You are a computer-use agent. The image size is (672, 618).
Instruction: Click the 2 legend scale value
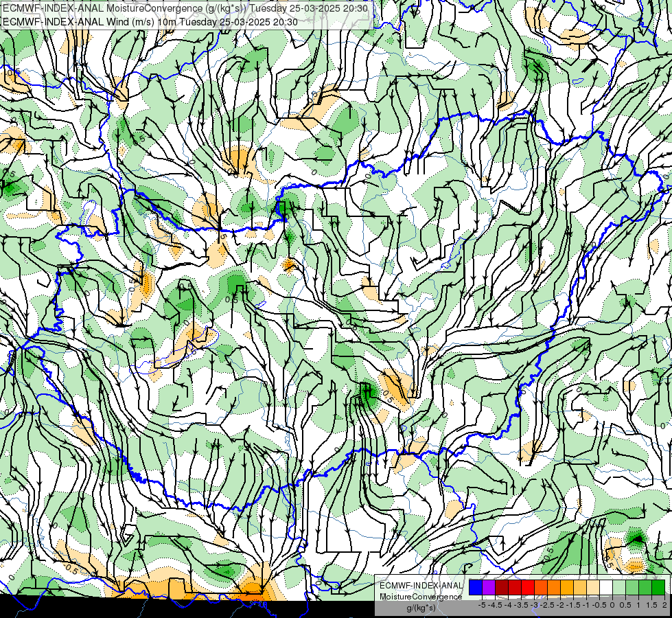click(664, 605)
